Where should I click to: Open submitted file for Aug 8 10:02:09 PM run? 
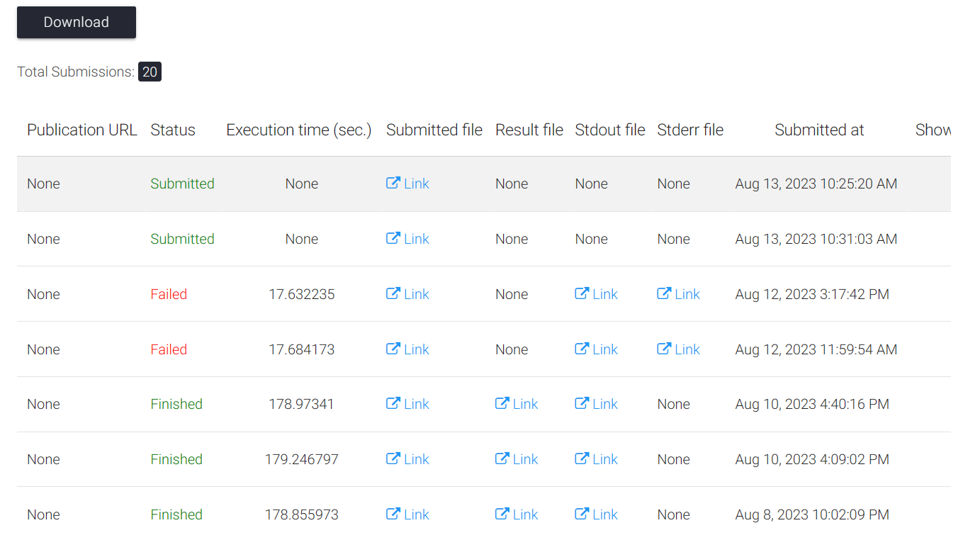pyautogui.click(x=407, y=514)
